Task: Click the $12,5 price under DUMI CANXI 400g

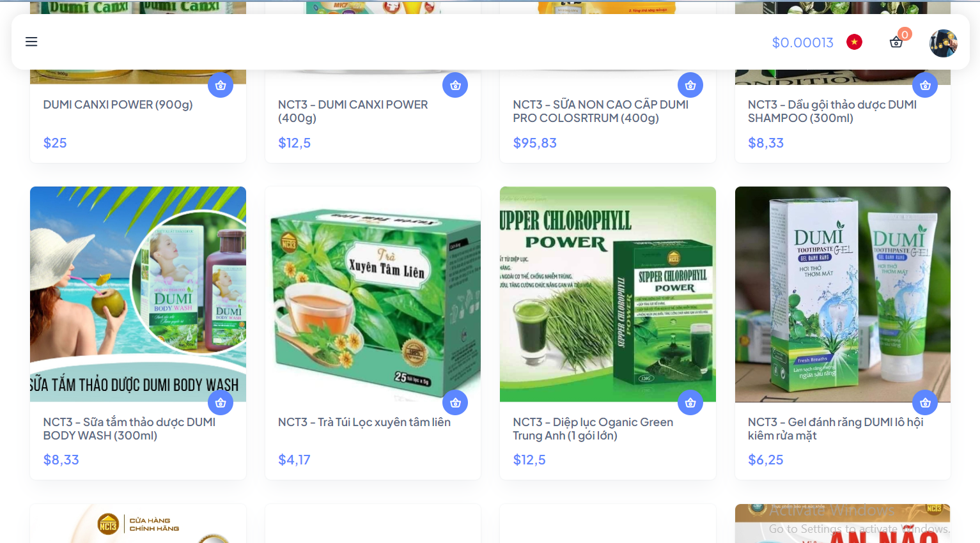Action: click(294, 143)
